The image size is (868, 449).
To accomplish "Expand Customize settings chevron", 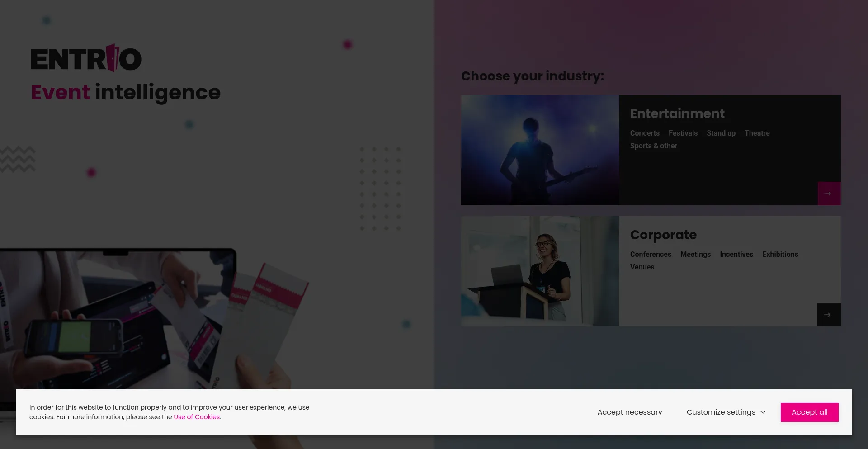I will tap(763, 412).
